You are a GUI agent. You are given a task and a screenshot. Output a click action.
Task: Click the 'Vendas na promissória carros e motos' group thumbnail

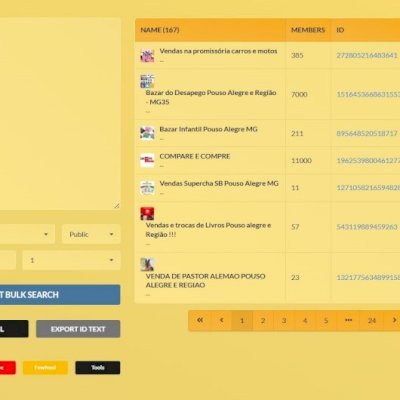pos(147,56)
